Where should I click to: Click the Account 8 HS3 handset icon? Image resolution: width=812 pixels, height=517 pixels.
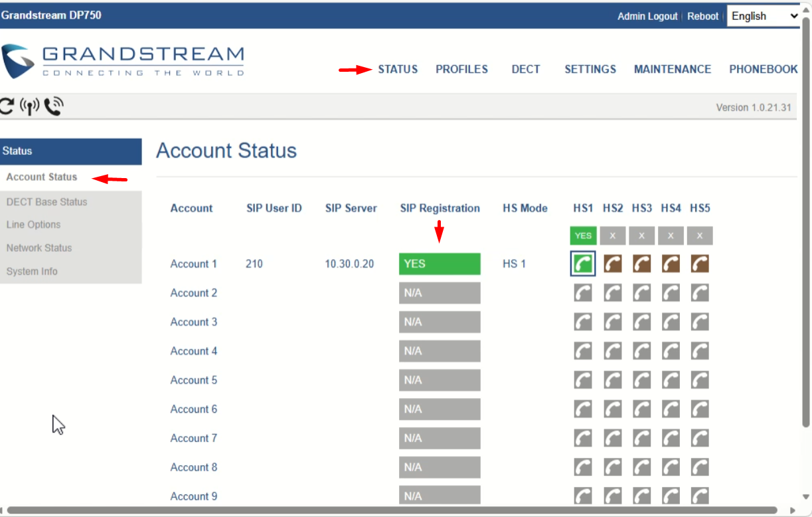click(641, 468)
